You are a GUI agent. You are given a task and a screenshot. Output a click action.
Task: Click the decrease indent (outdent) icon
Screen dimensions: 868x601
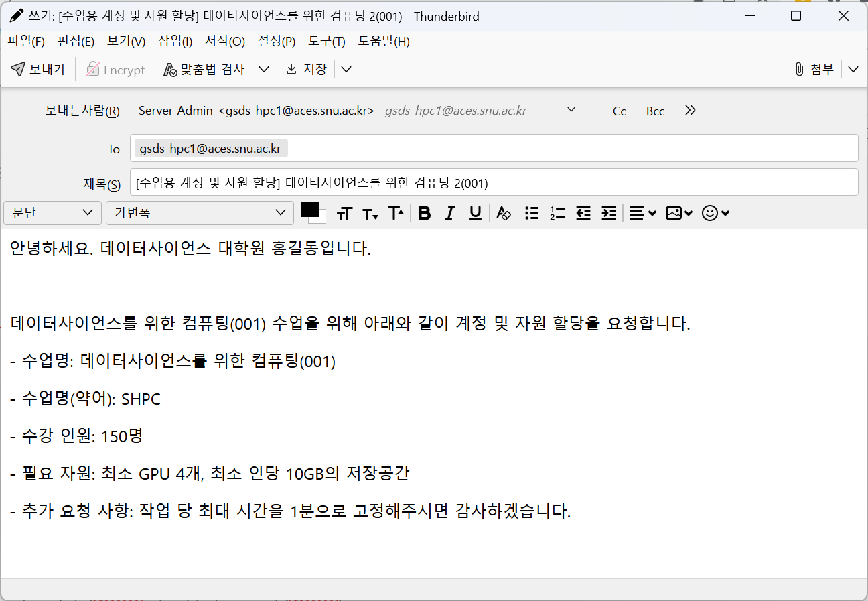[x=583, y=213]
